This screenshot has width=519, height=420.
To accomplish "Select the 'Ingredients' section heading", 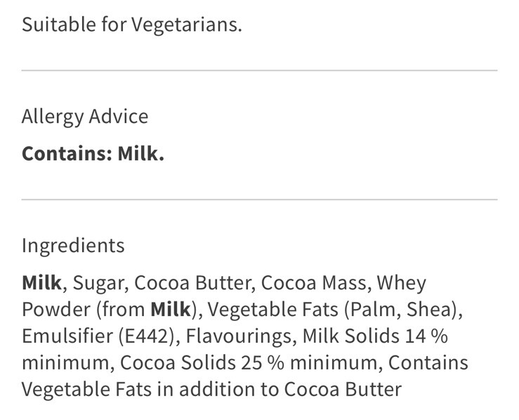I will point(73,246).
